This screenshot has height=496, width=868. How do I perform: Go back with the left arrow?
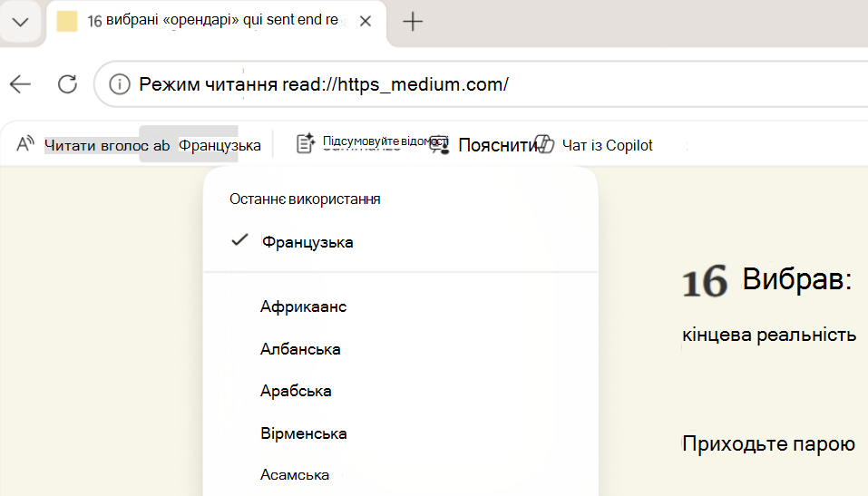(21, 84)
